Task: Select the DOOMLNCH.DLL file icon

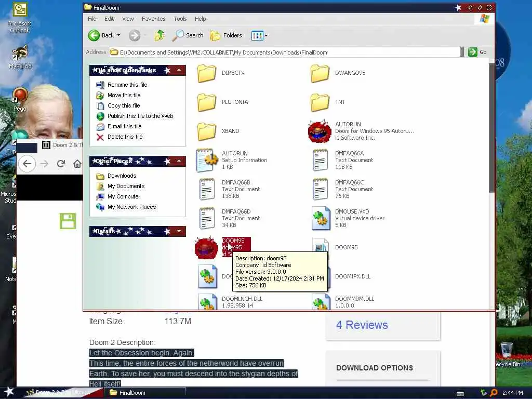Action: (208, 301)
